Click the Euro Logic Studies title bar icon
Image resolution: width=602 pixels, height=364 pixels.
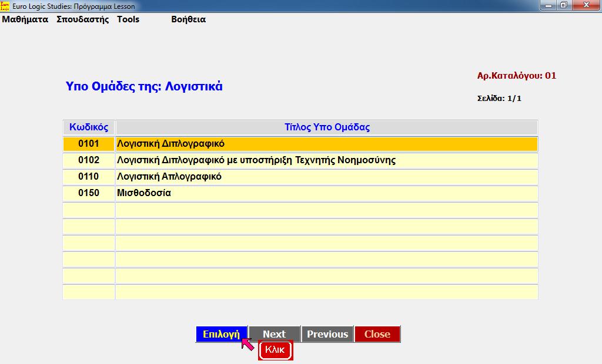point(5,5)
